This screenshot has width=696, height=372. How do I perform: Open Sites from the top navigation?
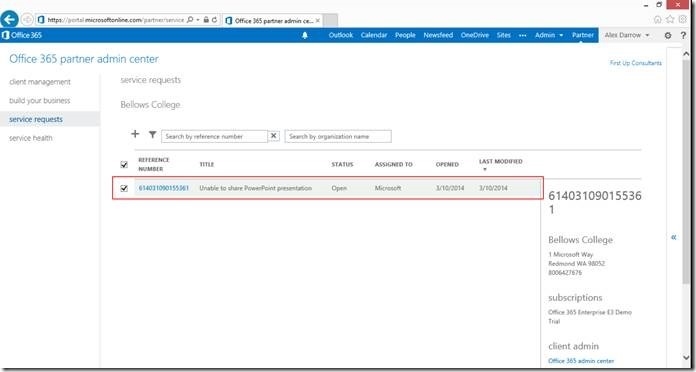point(503,35)
